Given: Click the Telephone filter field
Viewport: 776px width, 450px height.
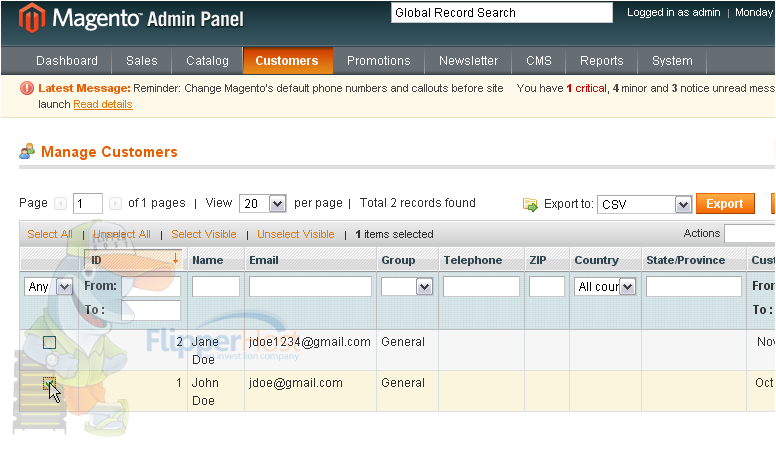Looking at the screenshot, I should click(481, 287).
